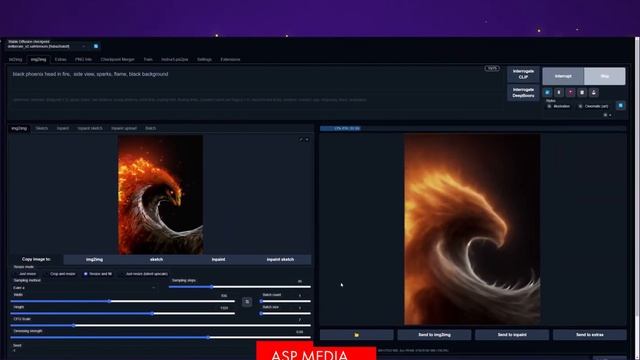Click the Interrogate DeepBooru button
This screenshot has width=640, height=360.
pyautogui.click(x=523, y=93)
